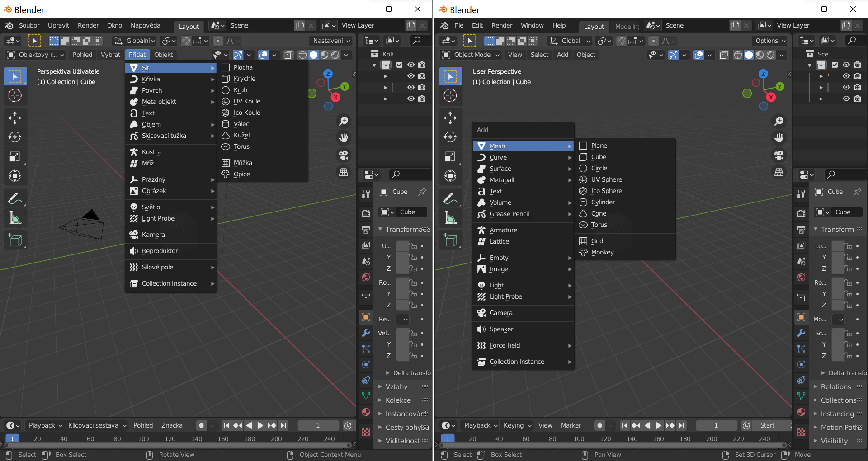Click the Select button in right viewport header
This screenshot has height=461, width=868.
tap(539, 55)
